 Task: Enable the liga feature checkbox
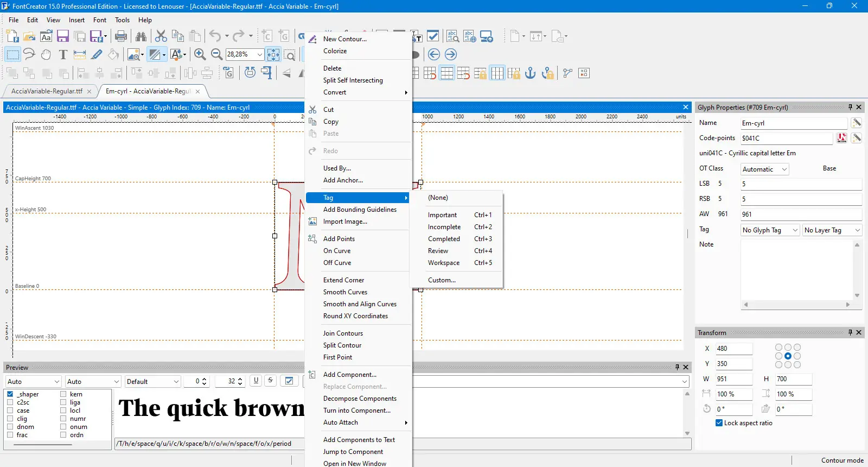coord(63,402)
